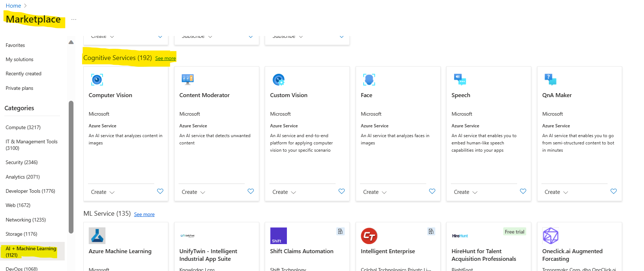Select the Networking (1235) category

[26, 220]
